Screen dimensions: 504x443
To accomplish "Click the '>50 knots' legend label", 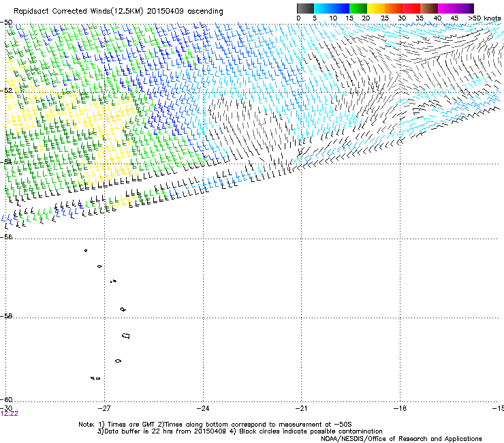I will pyautogui.click(x=484, y=18).
